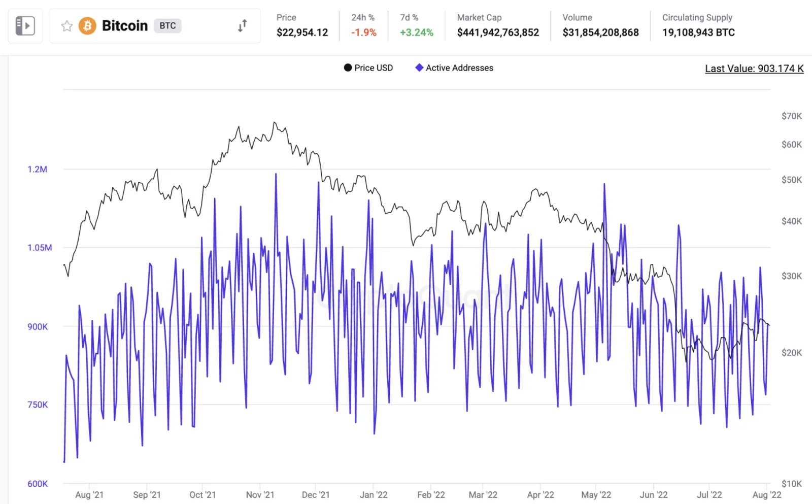Click the $30K right axis label
This screenshot has width=812, height=504.
pos(792,276)
